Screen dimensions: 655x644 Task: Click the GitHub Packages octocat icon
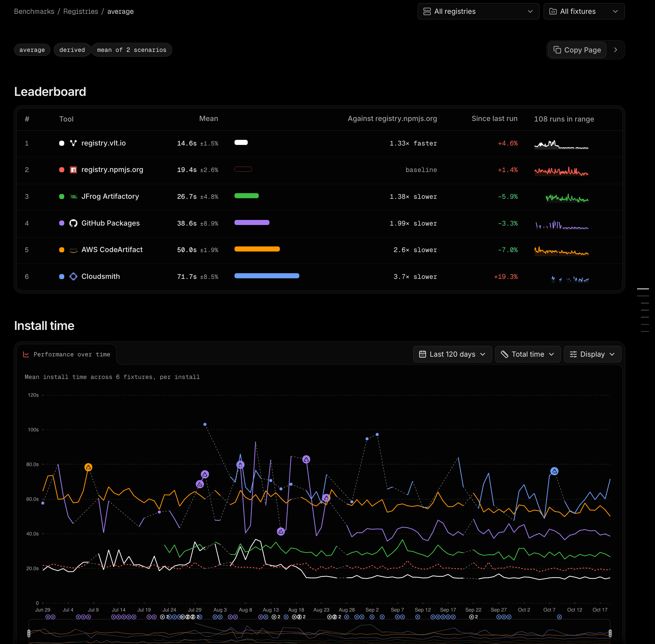coord(73,223)
